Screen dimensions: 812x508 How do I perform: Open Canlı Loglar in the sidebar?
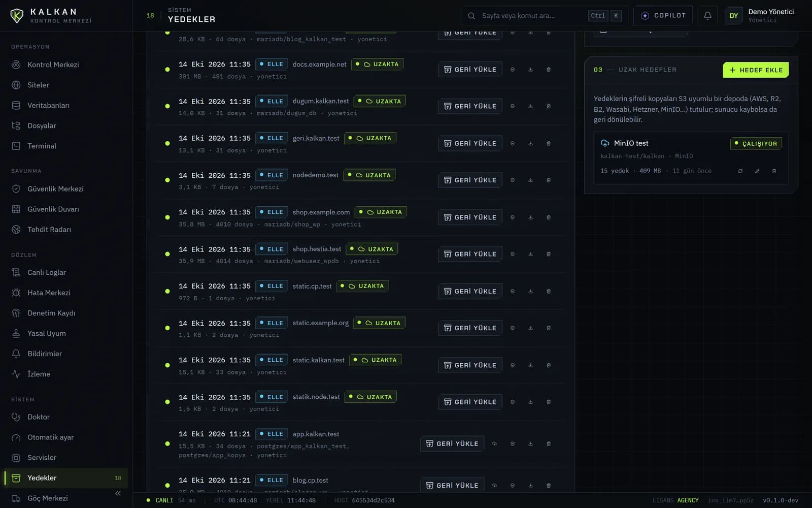pyautogui.click(x=66, y=272)
